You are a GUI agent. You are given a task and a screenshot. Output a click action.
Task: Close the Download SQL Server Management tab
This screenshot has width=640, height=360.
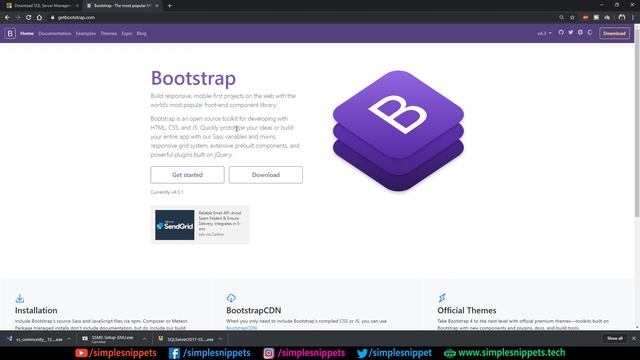point(77,6)
